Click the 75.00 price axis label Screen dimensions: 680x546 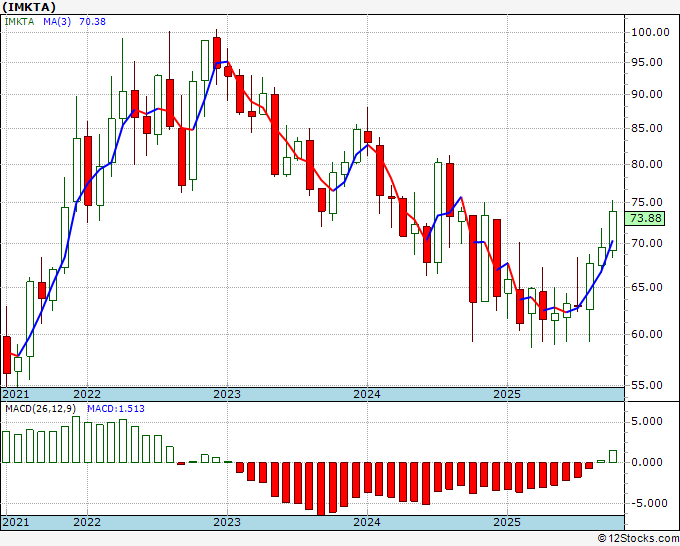tap(647, 202)
